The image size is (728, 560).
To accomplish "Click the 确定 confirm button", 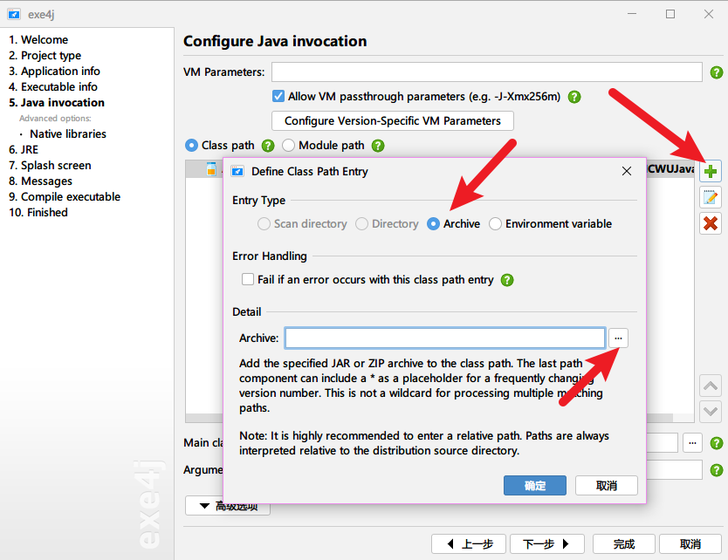I will (x=535, y=486).
